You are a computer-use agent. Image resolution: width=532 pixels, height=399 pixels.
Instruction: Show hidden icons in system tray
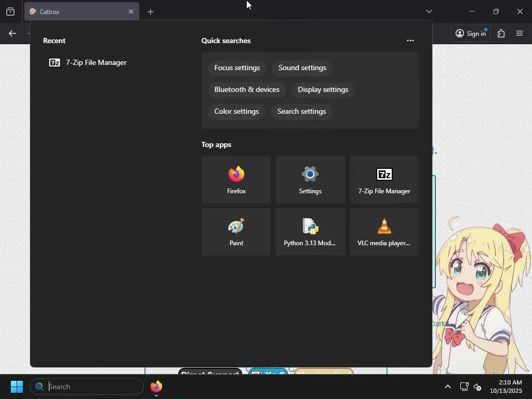tap(447, 387)
